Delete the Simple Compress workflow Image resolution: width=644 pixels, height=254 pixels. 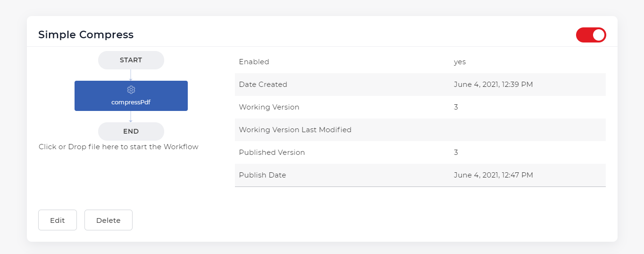(109, 220)
